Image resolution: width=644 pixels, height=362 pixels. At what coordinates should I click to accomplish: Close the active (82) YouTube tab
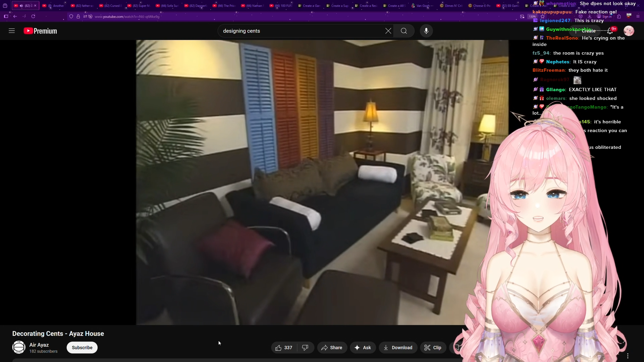35,6
